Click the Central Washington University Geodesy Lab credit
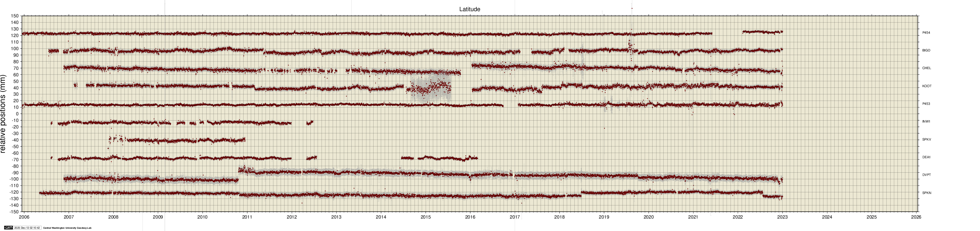The height and width of the screenshot is (231, 980). point(67,228)
